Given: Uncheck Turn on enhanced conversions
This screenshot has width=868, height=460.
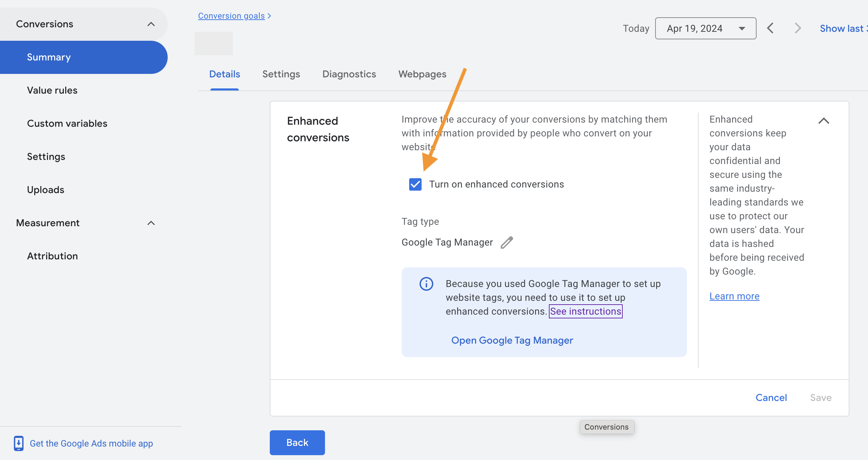Looking at the screenshot, I should click(415, 184).
